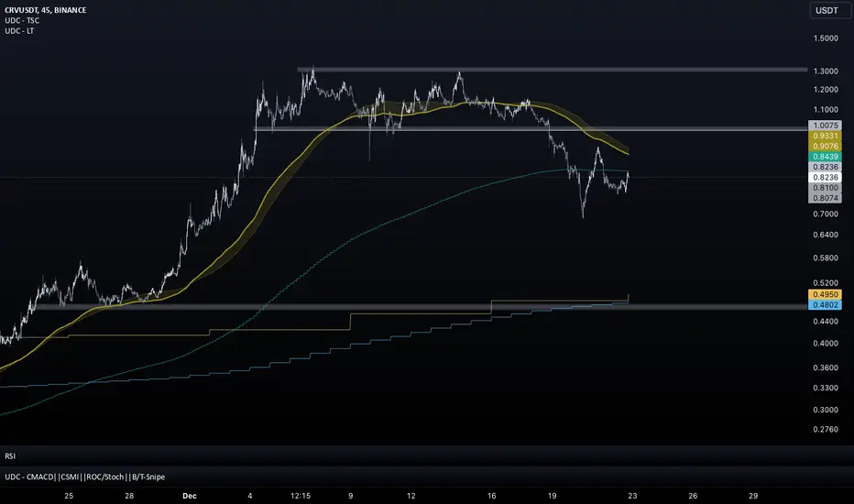Select the upper resistance line near 1.3000
Image resolution: width=854 pixels, height=504 pixels.
[x=553, y=70]
